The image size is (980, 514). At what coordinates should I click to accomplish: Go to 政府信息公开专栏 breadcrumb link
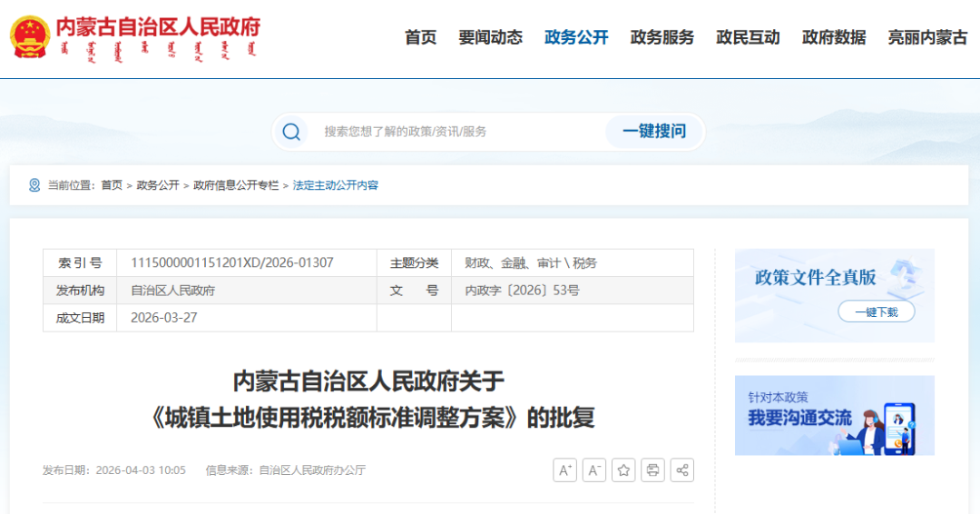point(236,185)
